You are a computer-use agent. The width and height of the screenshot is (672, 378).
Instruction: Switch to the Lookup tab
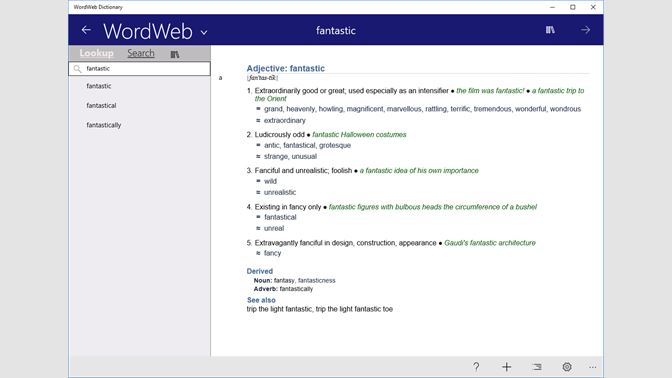click(x=96, y=53)
